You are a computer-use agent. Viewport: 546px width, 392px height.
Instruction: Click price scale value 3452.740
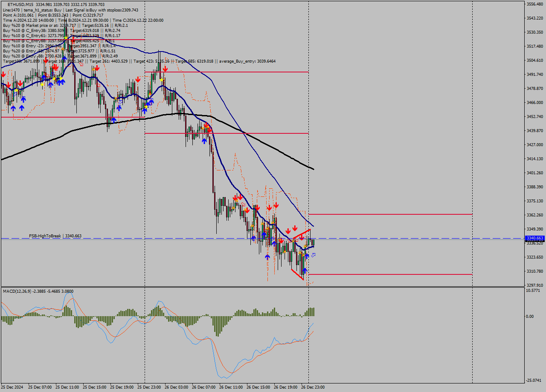click(534, 117)
